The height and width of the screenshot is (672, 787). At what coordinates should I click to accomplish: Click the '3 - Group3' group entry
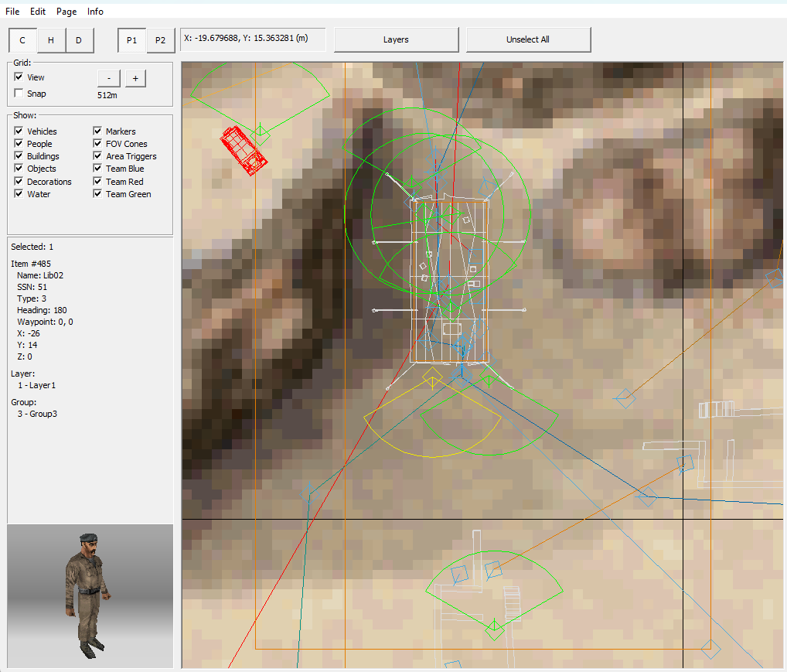tap(37, 414)
